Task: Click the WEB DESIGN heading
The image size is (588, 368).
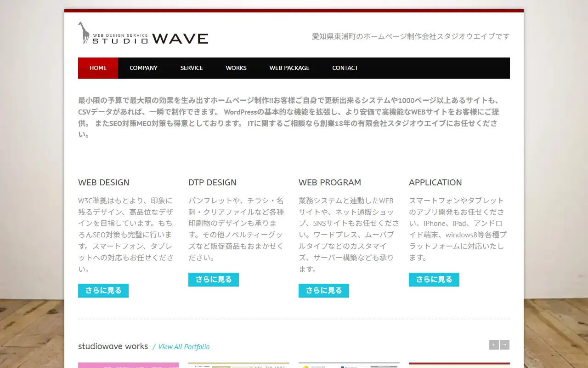Action: (x=104, y=183)
